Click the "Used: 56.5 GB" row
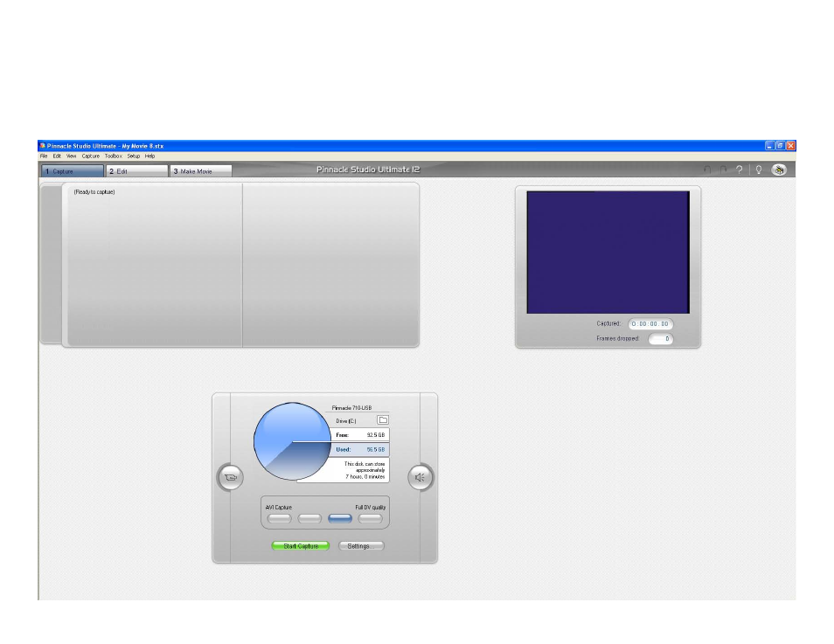This screenshot has height=644, width=834. pyautogui.click(x=360, y=449)
